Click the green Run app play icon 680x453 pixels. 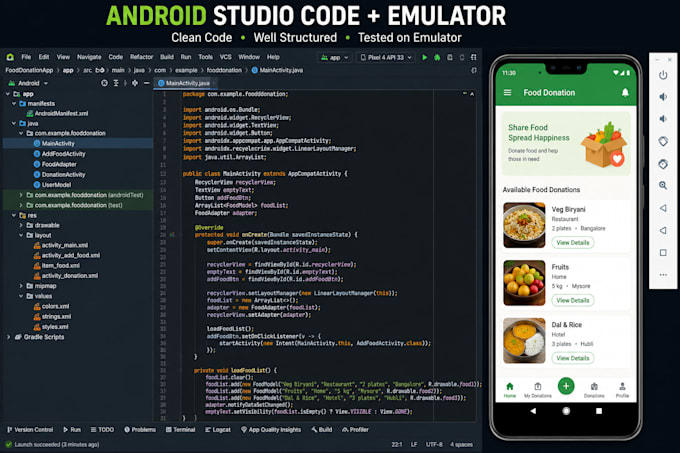point(425,57)
